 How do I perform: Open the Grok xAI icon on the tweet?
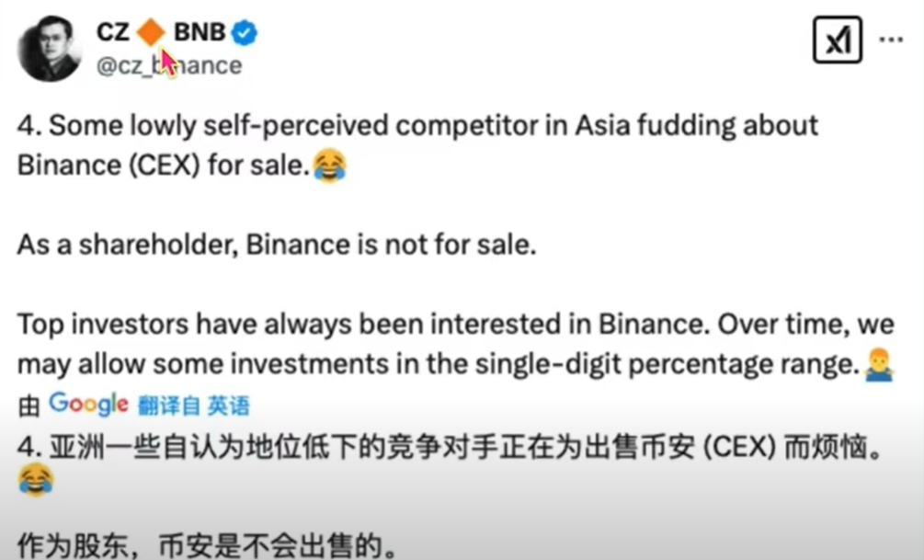click(x=838, y=40)
